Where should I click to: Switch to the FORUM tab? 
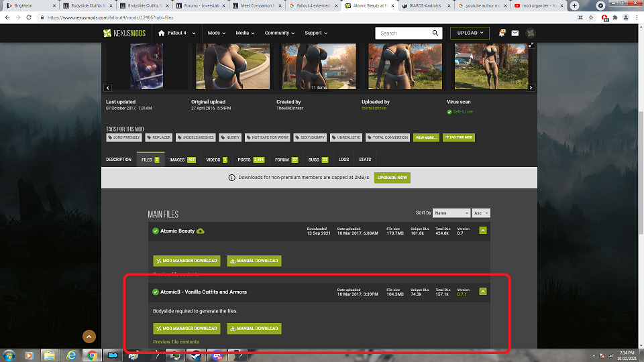[x=286, y=160]
